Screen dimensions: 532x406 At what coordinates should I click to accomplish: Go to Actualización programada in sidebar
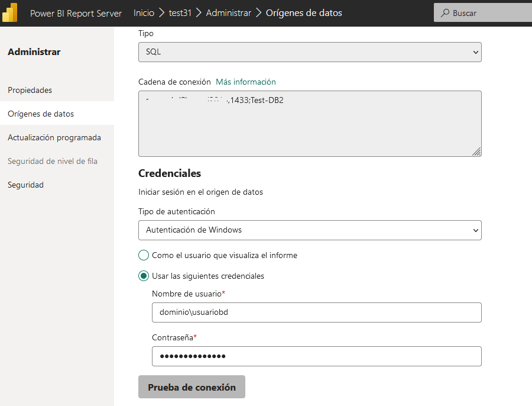pyautogui.click(x=54, y=137)
